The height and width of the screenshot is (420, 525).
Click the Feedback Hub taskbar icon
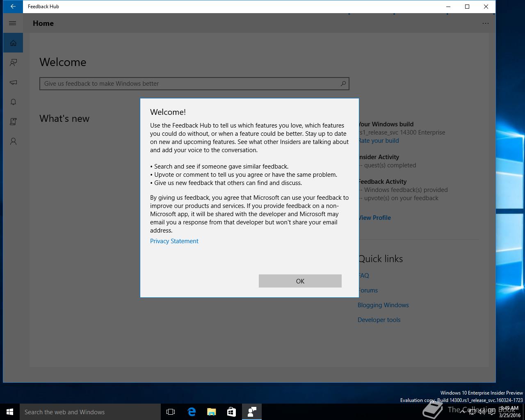tap(252, 412)
